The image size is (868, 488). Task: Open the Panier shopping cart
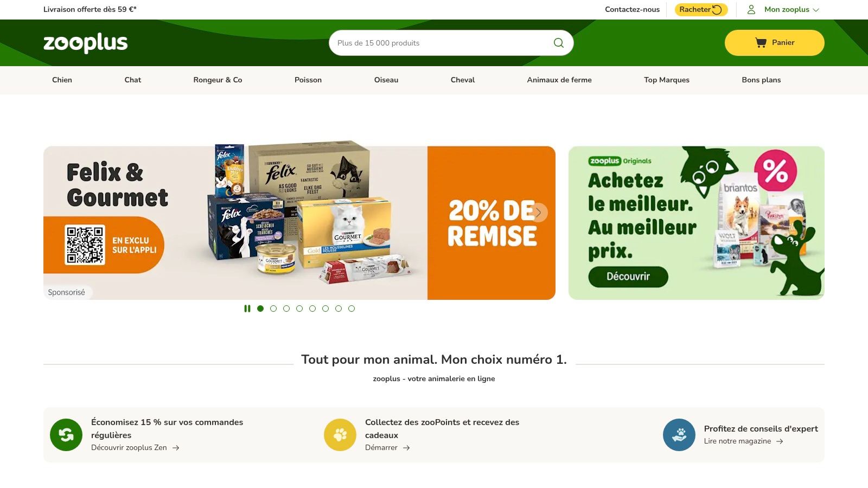click(x=774, y=43)
